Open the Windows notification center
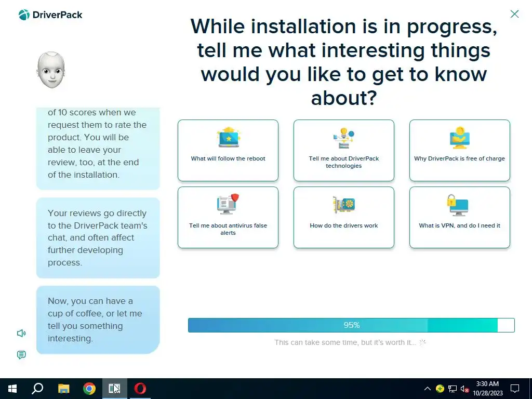This screenshot has width=532, height=399. click(x=515, y=389)
